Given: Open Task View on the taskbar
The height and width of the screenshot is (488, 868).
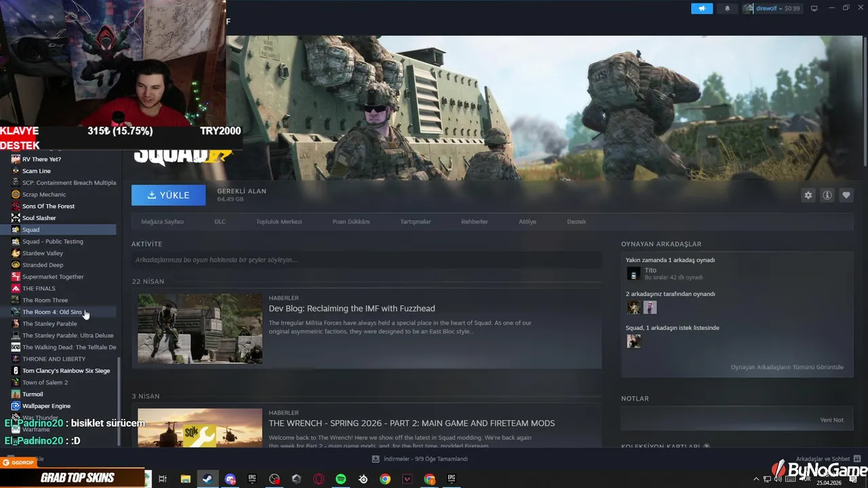Looking at the screenshot, I should coord(163,479).
